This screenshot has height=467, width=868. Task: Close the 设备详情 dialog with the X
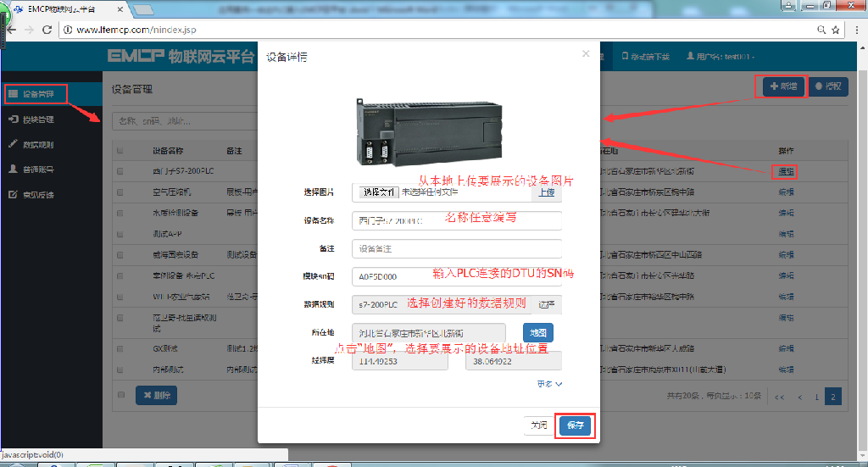point(586,53)
